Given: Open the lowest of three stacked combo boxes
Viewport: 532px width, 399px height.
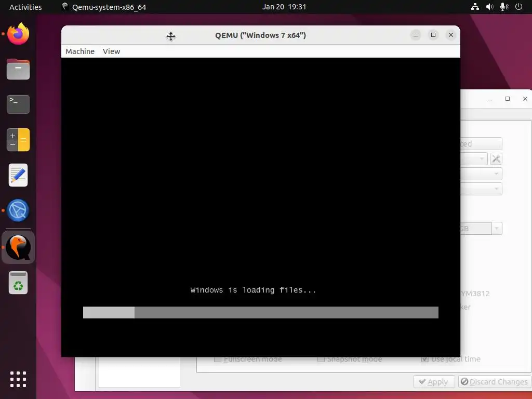Looking at the screenshot, I should 481,189.
